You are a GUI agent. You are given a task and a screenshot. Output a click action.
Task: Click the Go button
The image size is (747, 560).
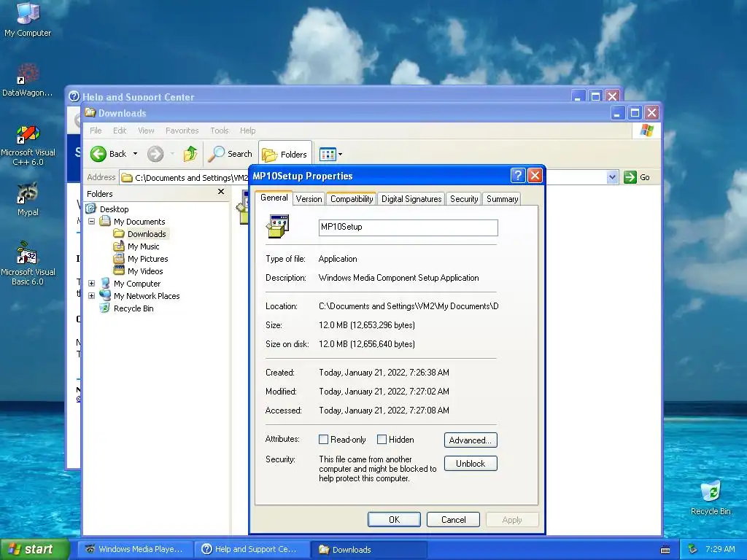pos(637,177)
